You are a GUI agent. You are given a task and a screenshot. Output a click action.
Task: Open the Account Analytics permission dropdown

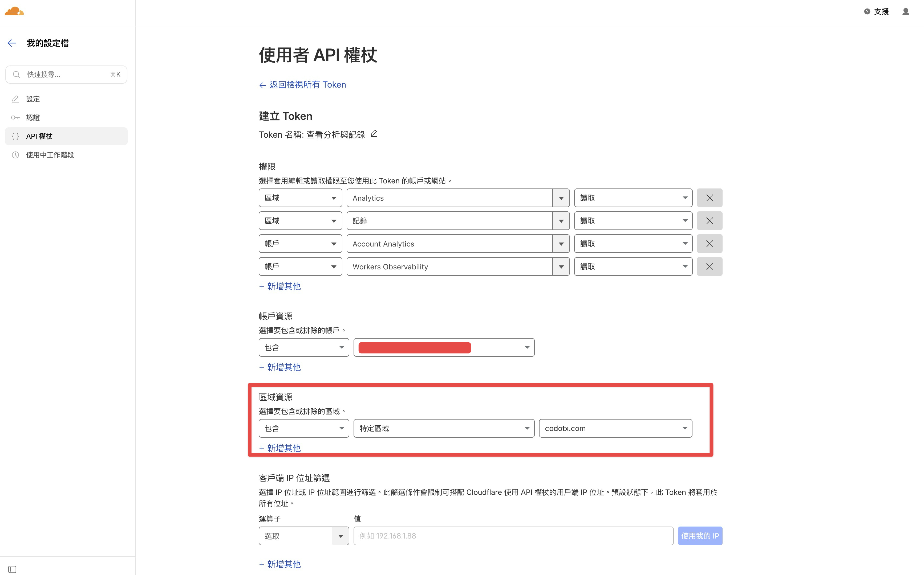[x=561, y=243]
